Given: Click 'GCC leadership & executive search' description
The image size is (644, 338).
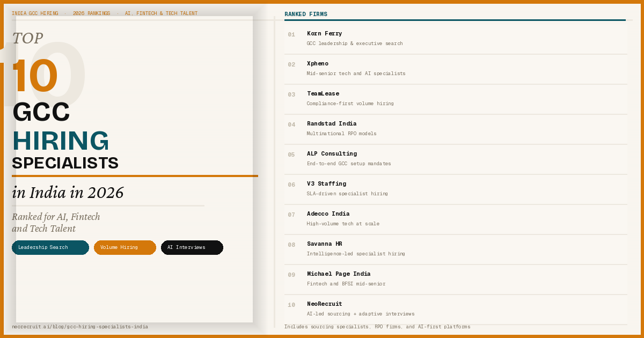Looking at the screenshot, I should 355,43.
